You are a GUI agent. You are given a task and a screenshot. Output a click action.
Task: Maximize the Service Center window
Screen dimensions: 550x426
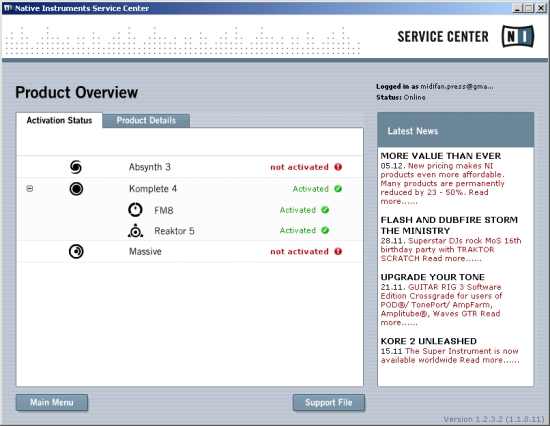tap(529, 8)
